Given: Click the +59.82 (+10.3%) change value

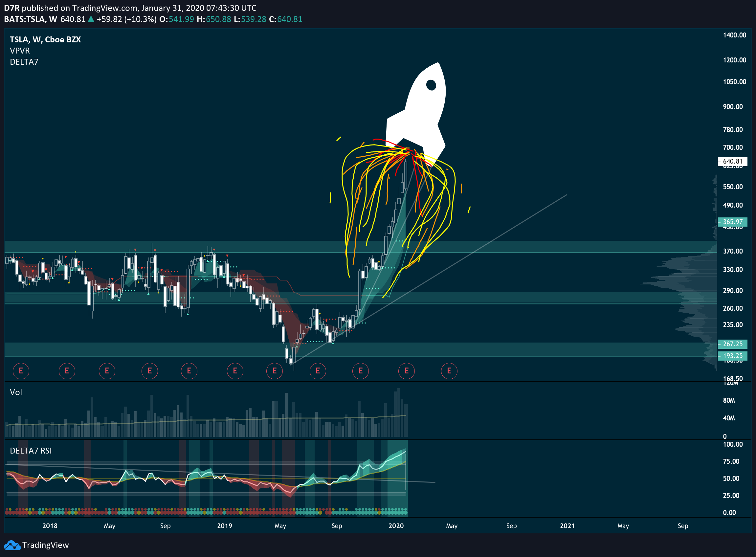Looking at the screenshot, I should coord(126,19).
